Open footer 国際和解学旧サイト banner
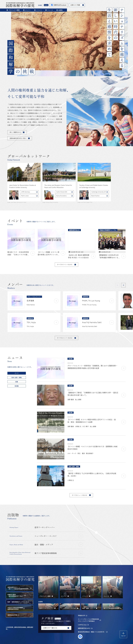Image resolution: width=133 pixels, height=644 pixels. pos(19,588)
